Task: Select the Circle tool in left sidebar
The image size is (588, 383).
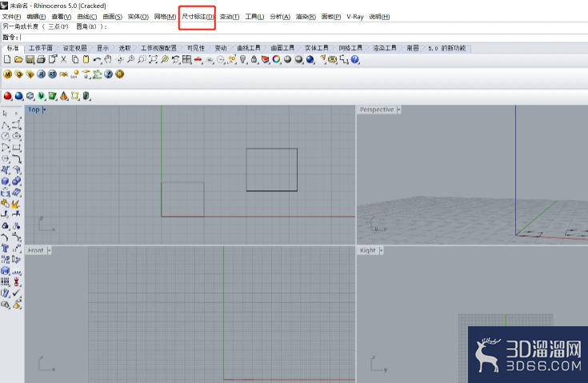Action: [x=6, y=136]
